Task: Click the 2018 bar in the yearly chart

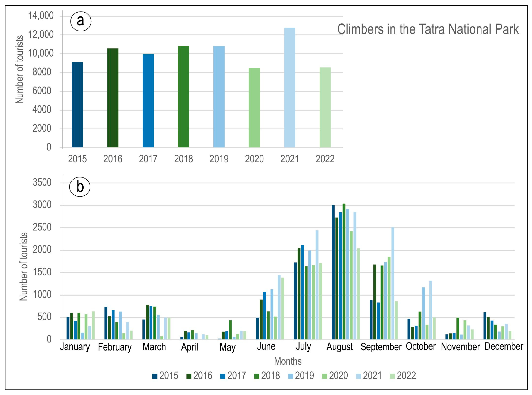Action: click(x=184, y=97)
